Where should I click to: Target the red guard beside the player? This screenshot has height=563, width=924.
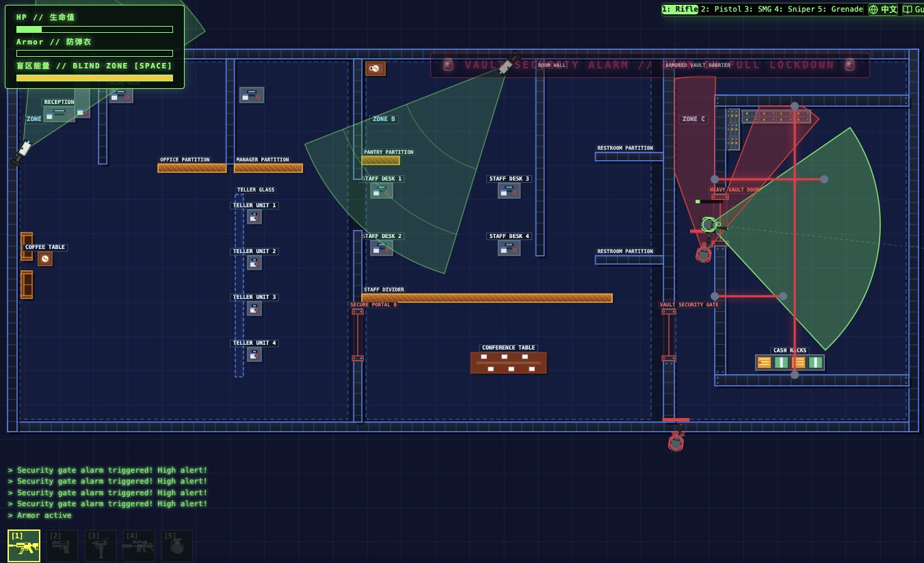click(x=703, y=254)
